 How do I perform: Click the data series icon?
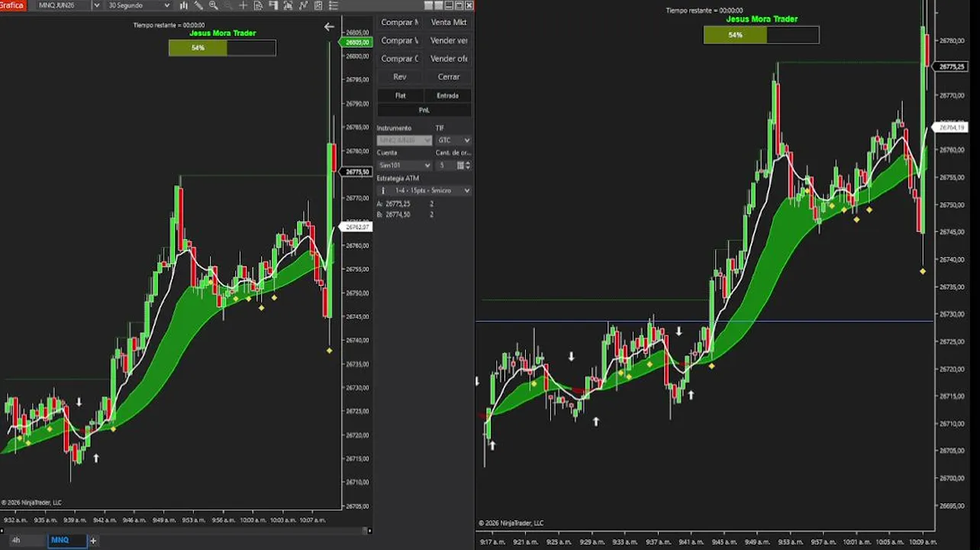pyautogui.click(x=288, y=5)
